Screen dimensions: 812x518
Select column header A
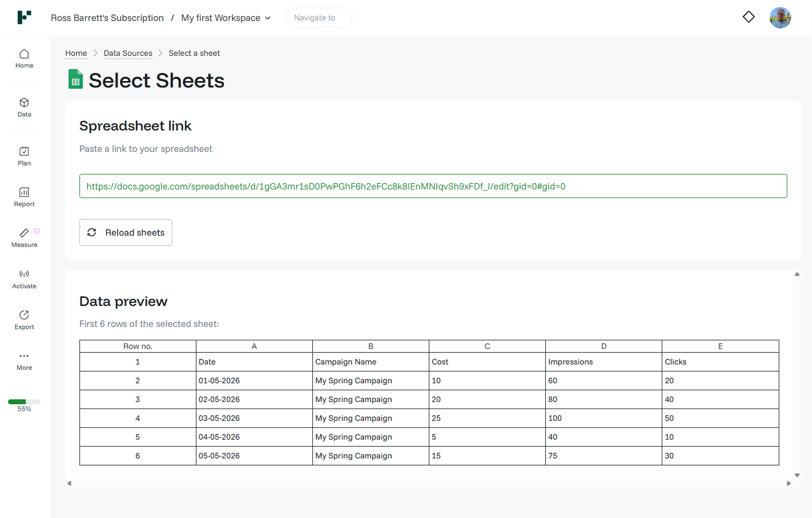coord(254,346)
